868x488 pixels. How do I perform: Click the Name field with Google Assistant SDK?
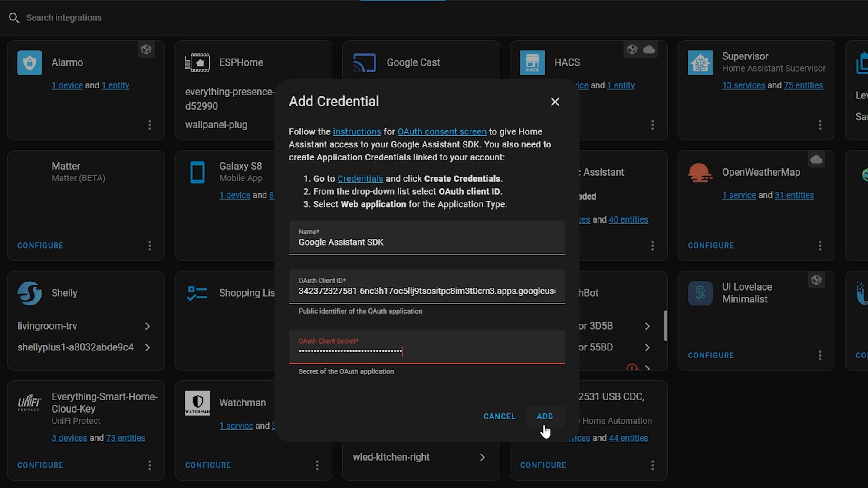[427, 238]
